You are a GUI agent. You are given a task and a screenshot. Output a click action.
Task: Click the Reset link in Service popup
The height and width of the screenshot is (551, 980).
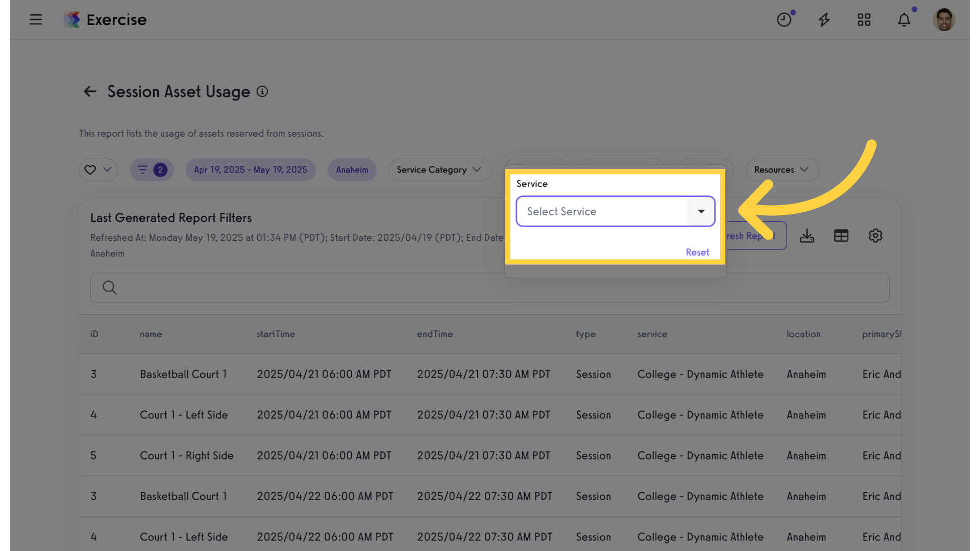[697, 252]
